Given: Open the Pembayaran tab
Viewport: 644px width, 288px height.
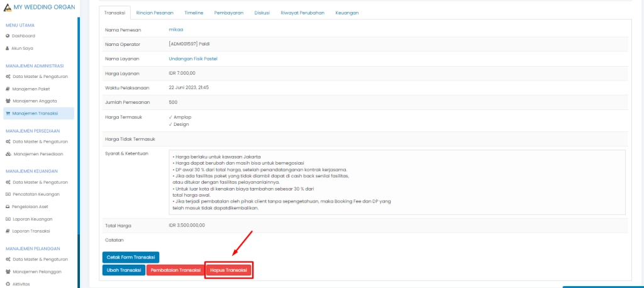Looking at the screenshot, I should tap(228, 13).
